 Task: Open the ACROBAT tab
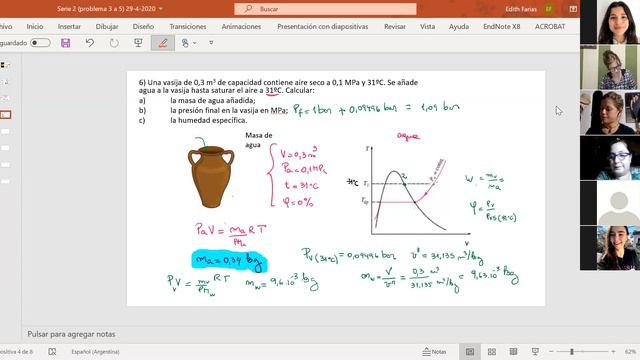(x=550, y=27)
